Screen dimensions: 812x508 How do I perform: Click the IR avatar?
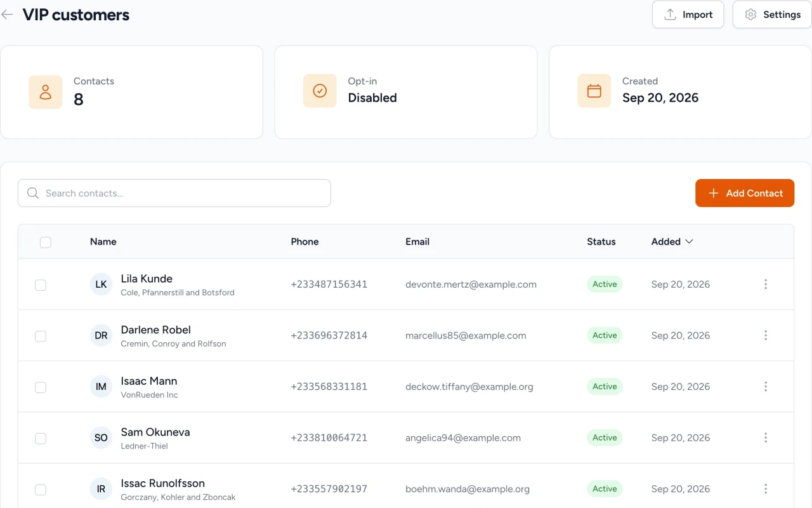coord(101,489)
